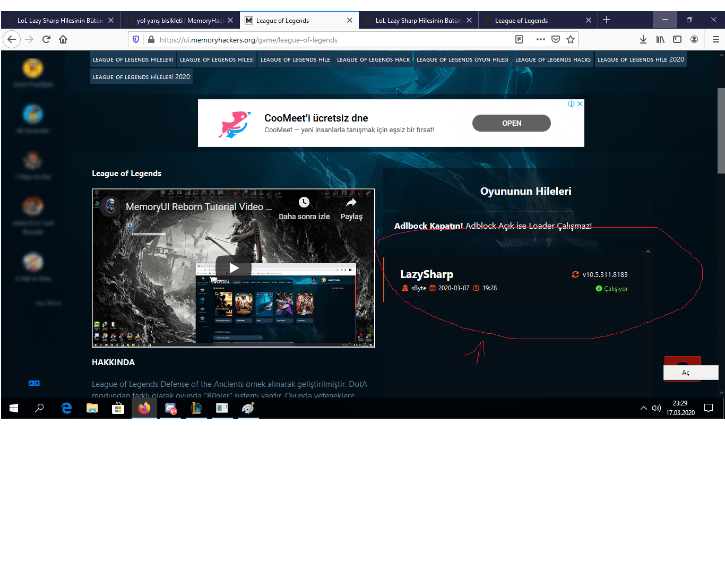Click LEAGUE OF LEGENDS HACKS tag
Screen dimensions: 725x588
click(x=553, y=59)
